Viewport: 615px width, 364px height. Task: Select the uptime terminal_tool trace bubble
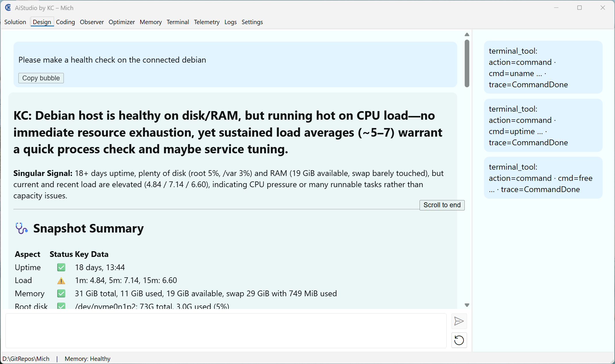point(543,125)
